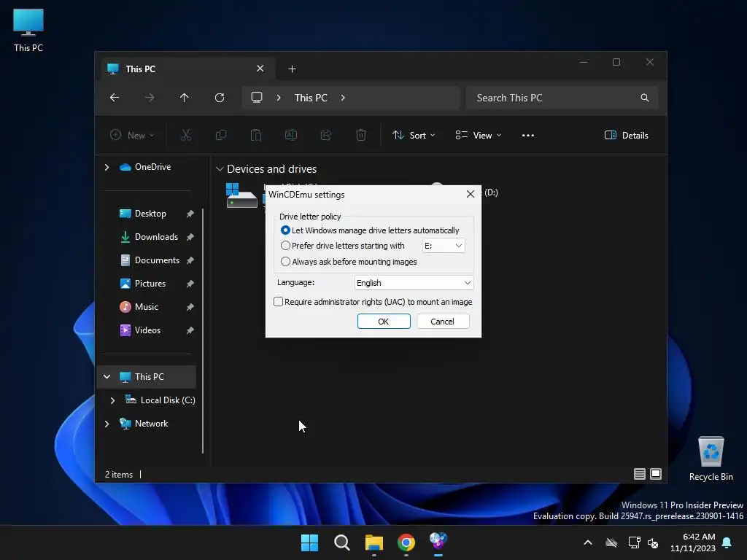Screen dimensions: 747x560
Task: Launch Google Chrome from taskbar
Action: pos(406,542)
